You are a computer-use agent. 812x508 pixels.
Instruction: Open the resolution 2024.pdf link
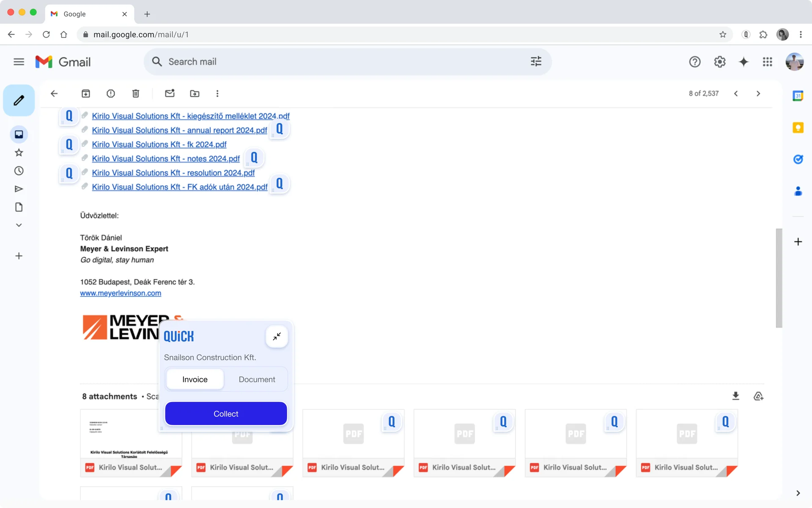pos(173,173)
